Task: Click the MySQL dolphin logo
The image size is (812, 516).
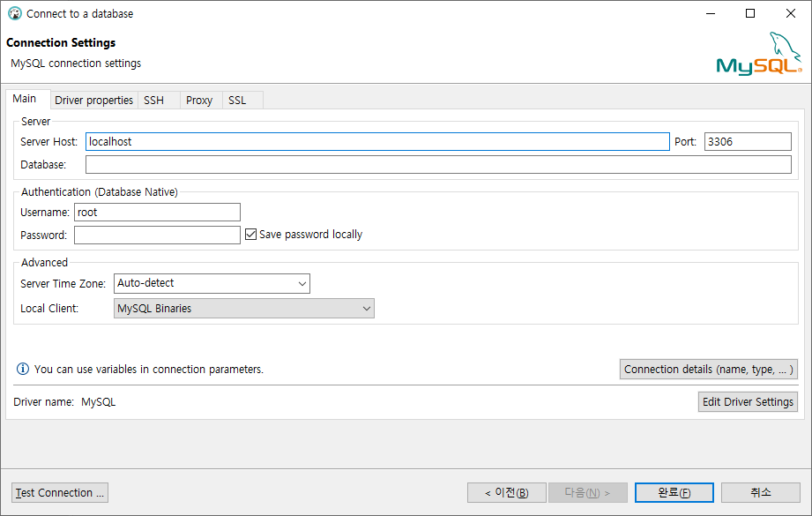Action: tap(759, 53)
